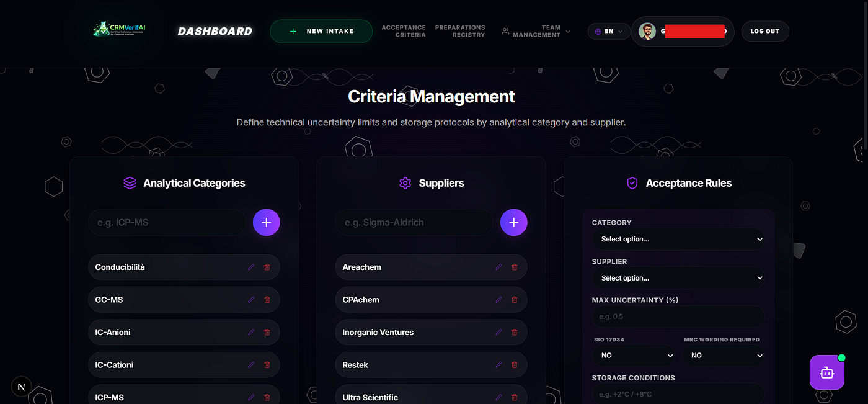The height and width of the screenshot is (404, 868).
Task: Click the user avatar picture
Action: pyautogui.click(x=647, y=31)
